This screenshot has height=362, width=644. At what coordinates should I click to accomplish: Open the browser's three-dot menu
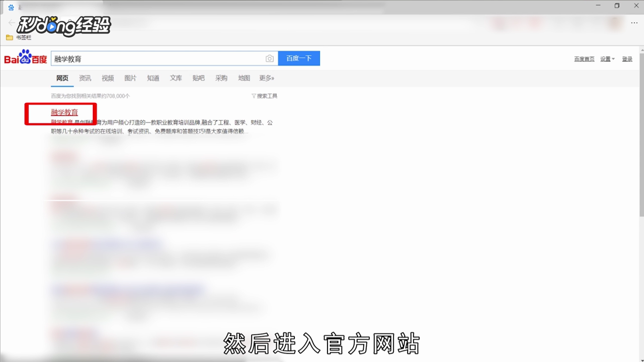634,23
